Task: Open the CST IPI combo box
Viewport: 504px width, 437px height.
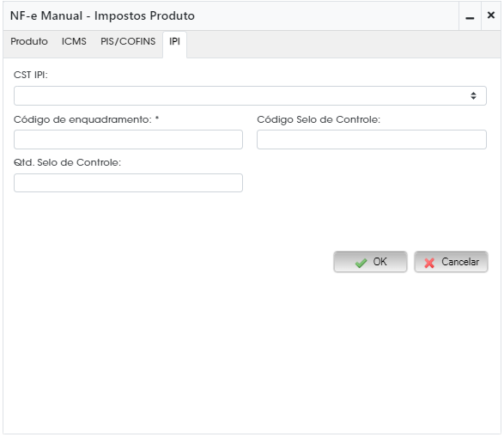Action: tap(250, 96)
